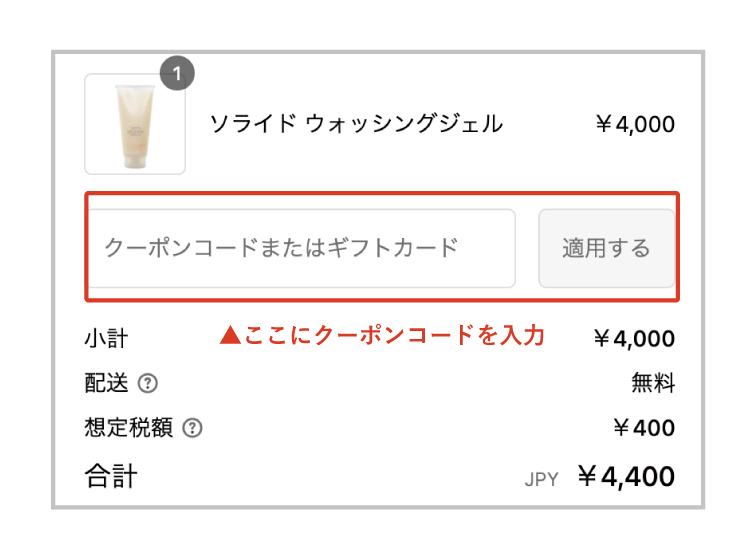The image size is (752, 559).
Task: Click the product price ¥4,000 in the item row
Action: [x=634, y=125]
